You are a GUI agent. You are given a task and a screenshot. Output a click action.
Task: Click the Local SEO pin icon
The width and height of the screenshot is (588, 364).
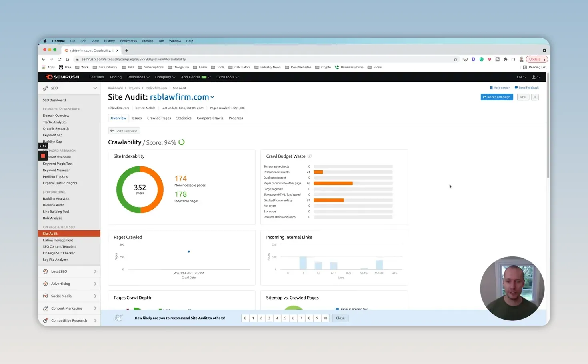tap(46, 271)
